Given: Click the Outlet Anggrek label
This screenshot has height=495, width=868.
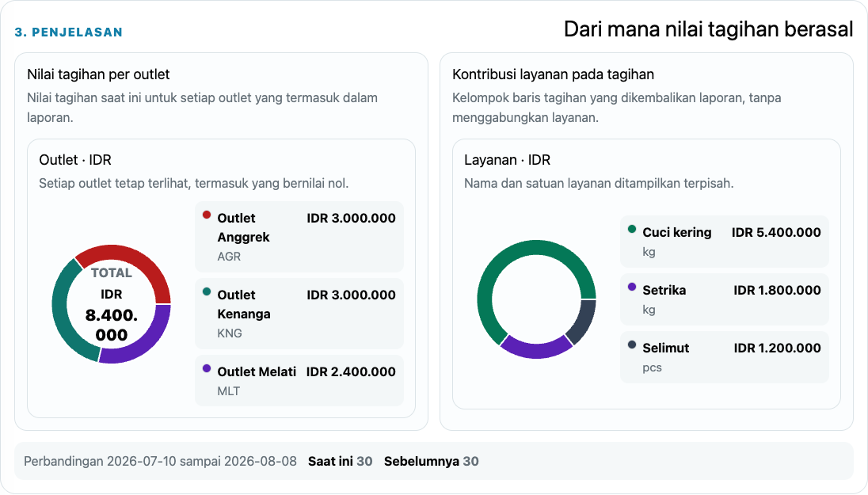Looking at the screenshot, I should [x=244, y=227].
